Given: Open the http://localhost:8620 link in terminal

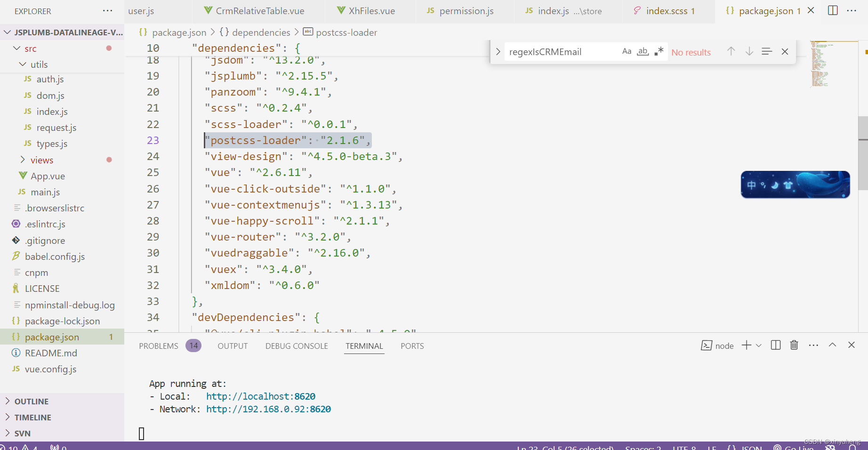Looking at the screenshot, I should tap(260, 396).
